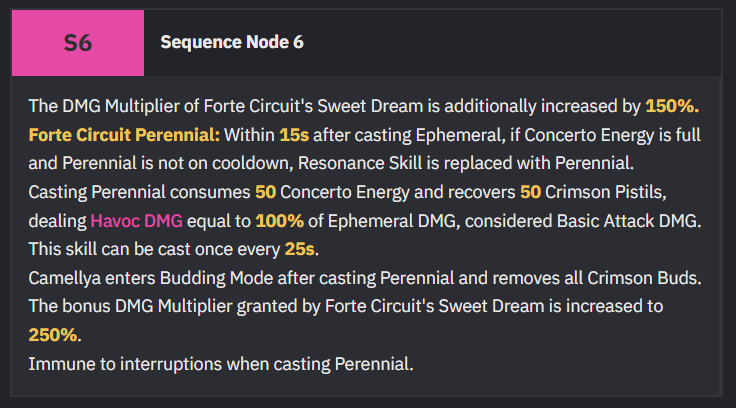The image size is (736, 408).
Task: Click the words Budding Mode
Action: tap(216, 278)
